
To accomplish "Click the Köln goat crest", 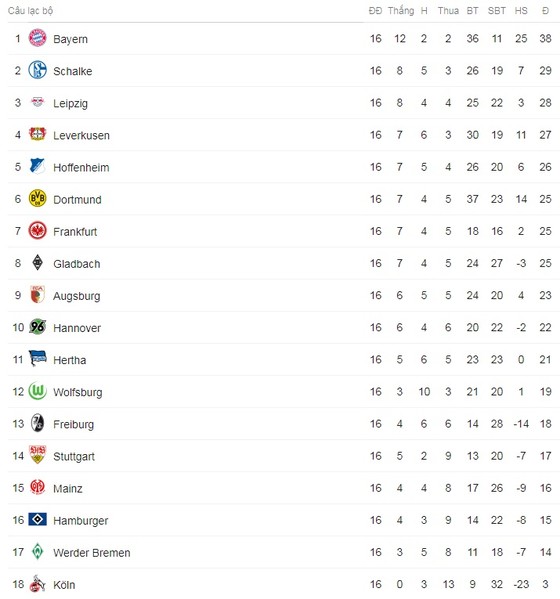I will [37, 584].
